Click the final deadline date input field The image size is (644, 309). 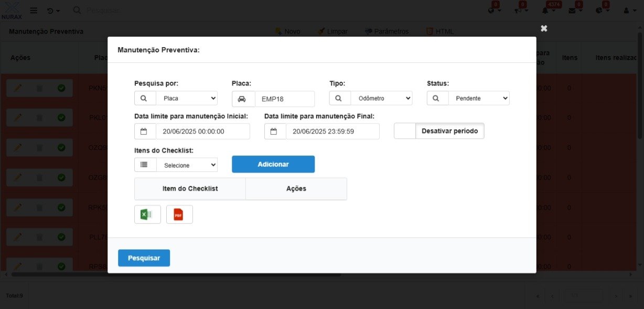(x=332, y=131)
